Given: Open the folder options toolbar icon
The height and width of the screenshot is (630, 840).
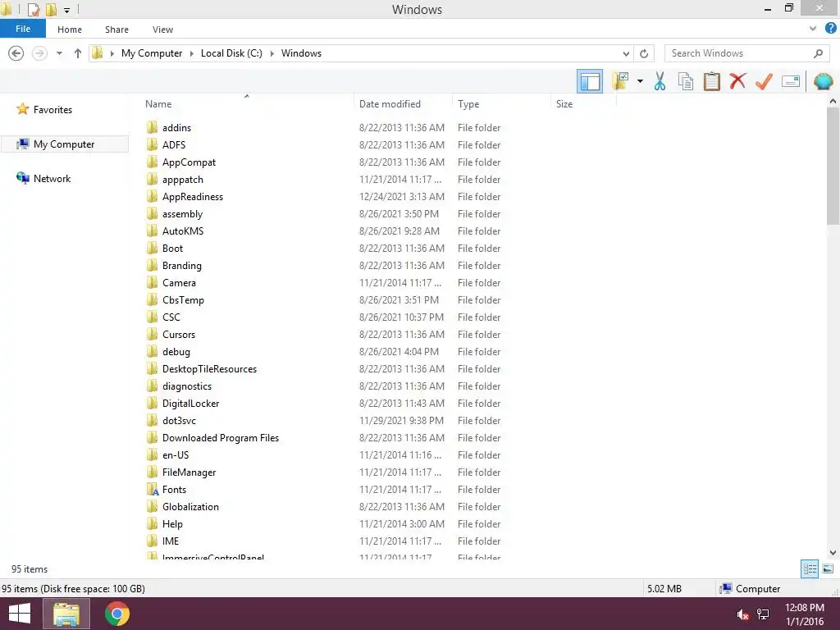Looking at the screenshot, I should 620,81.
